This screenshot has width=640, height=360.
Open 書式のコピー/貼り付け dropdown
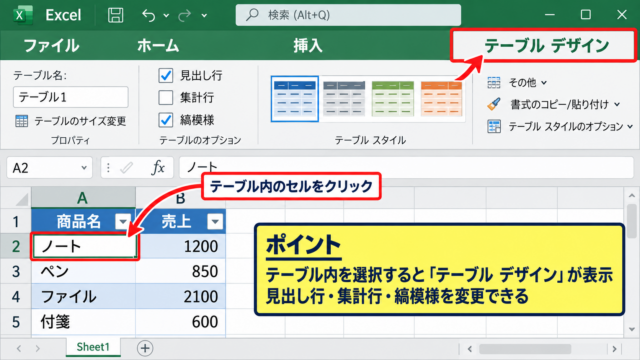click(564, 104)
